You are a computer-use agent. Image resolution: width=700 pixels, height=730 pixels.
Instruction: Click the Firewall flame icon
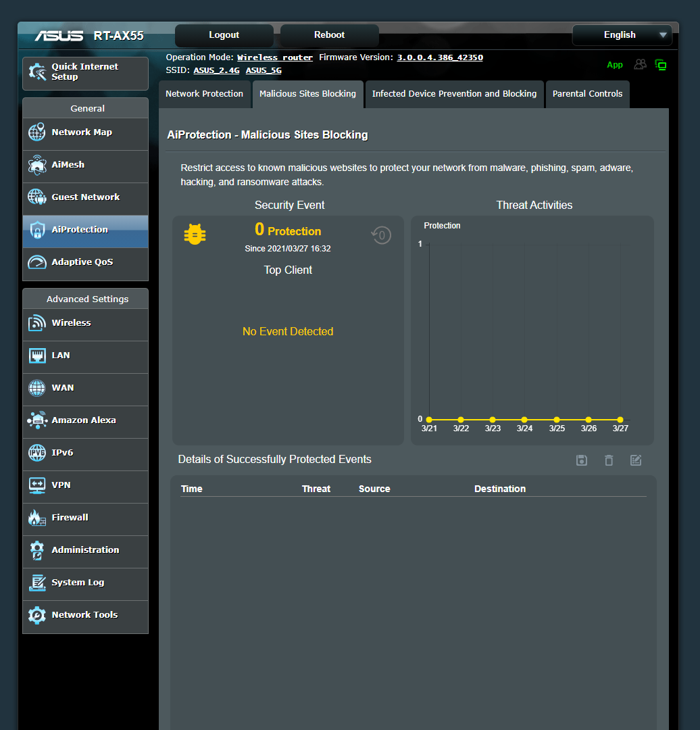click(x=36, y=518)
